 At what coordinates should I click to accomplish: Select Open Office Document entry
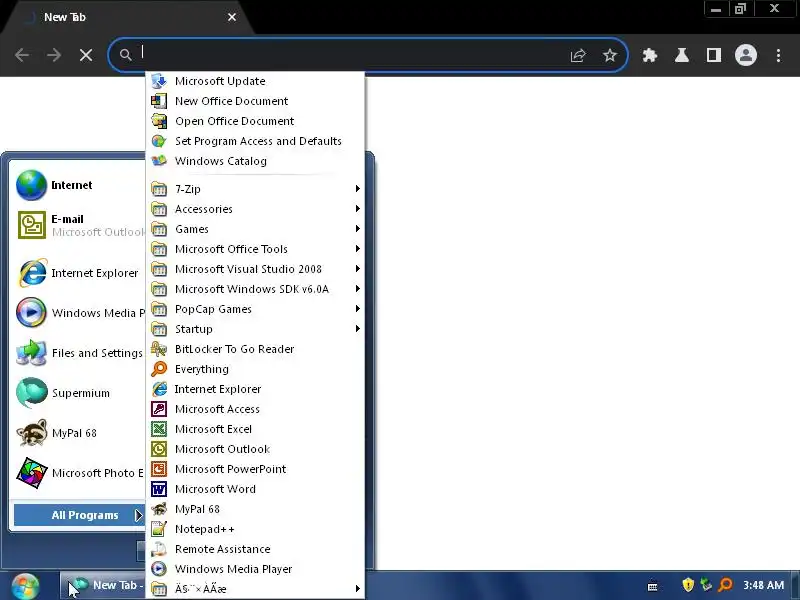pyautogui.click(x=255, y=121)
